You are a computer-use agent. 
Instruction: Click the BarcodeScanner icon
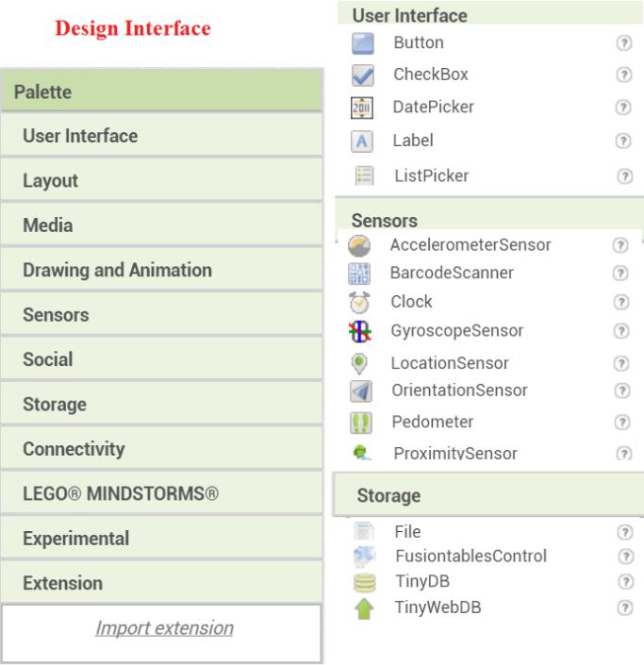click(x=359, y=274)
